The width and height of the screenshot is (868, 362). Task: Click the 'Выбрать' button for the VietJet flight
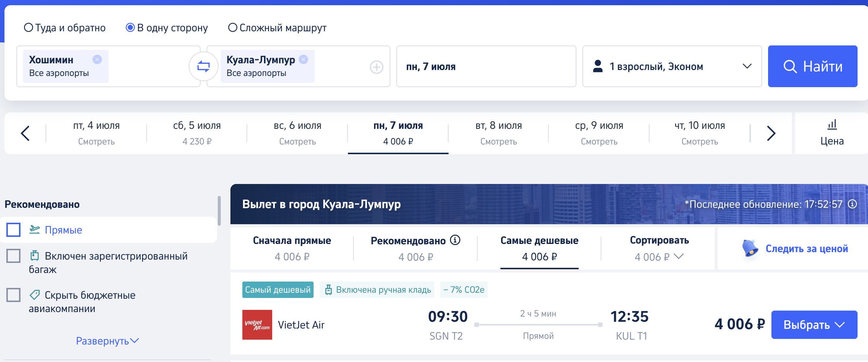[814, 325]
